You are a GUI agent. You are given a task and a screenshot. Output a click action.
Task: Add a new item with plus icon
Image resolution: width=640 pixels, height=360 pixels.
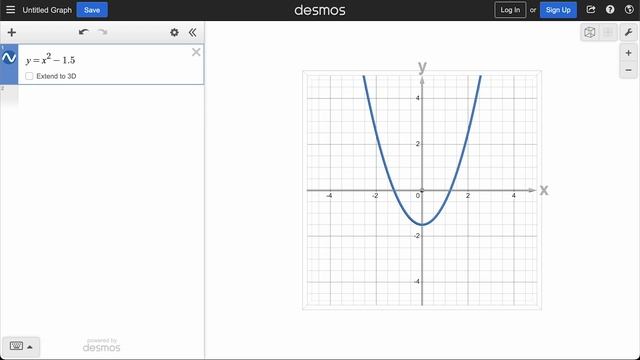11,33
